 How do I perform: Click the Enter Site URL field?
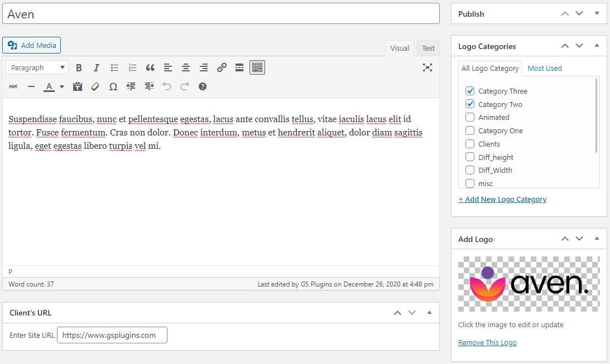tap(112, 336)
